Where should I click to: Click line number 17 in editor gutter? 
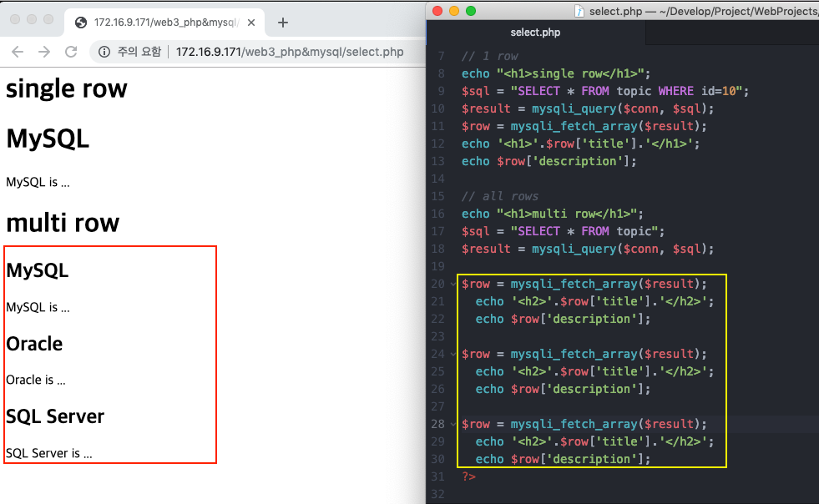click(437, 231)
